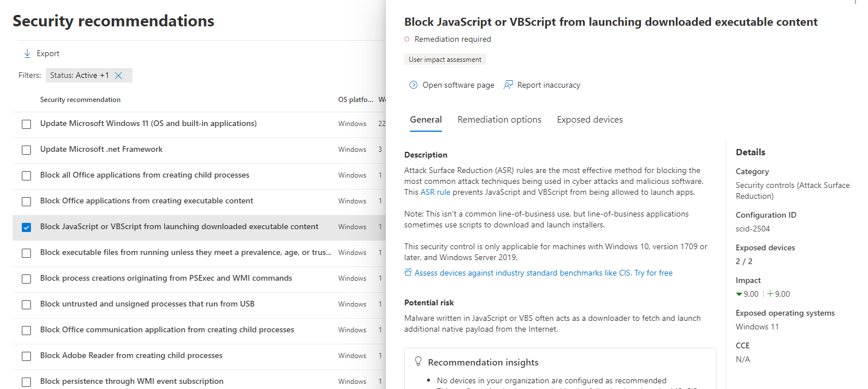Open the Exposed devices tab
Image resolution: width=868 pixels, height=389 pixels.
pyautogui.click(x=590, y=120)
